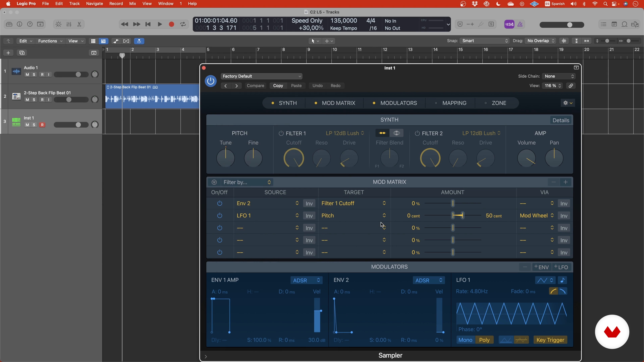
Task: Toggle the Count-in 1234 button
Action: pos(509,24)
